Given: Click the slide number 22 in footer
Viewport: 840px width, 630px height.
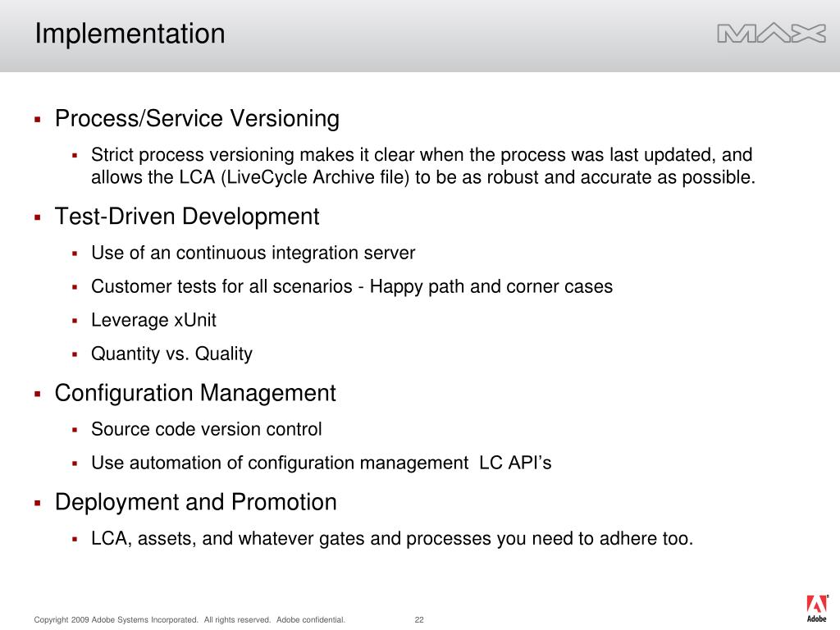Looking at the screenshot, I should 419,620.
